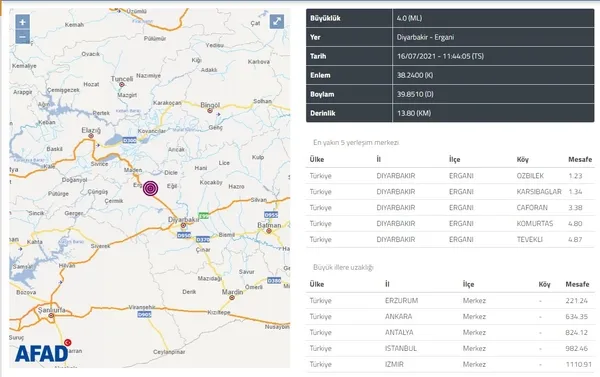Click the CAFORAN village cell

tap(532, 207)
